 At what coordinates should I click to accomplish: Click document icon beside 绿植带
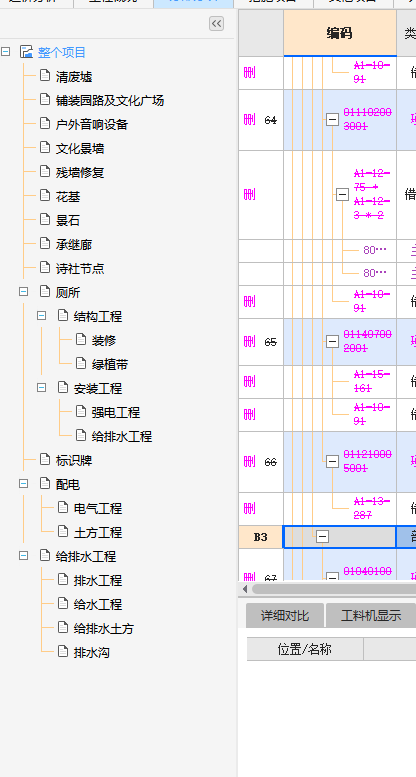[x=81, y=363]
